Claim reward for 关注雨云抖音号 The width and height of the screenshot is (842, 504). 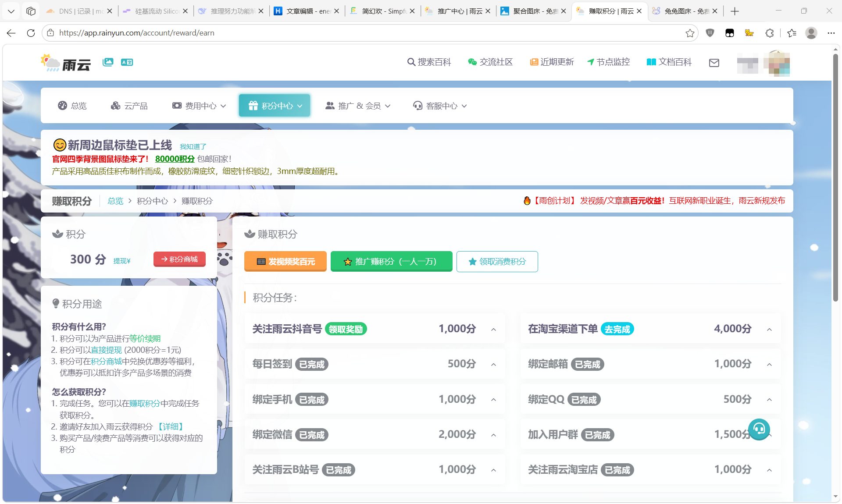(x=346, y=329)
